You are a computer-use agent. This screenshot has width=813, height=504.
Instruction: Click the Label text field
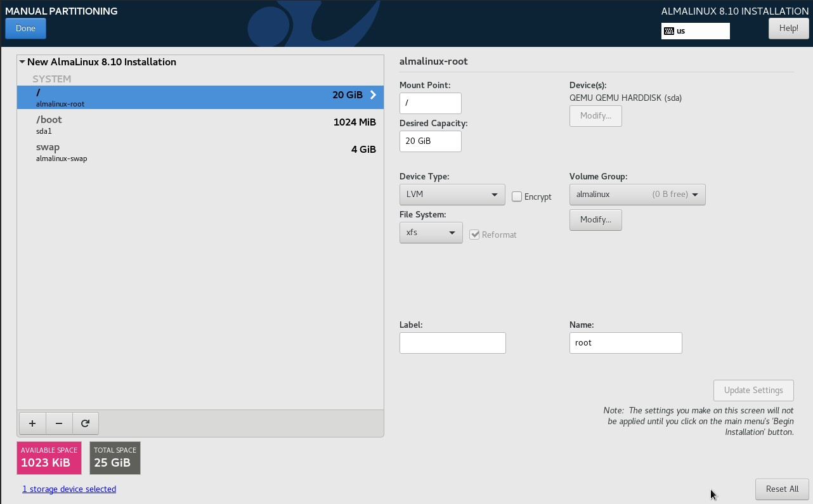(452, 343)
